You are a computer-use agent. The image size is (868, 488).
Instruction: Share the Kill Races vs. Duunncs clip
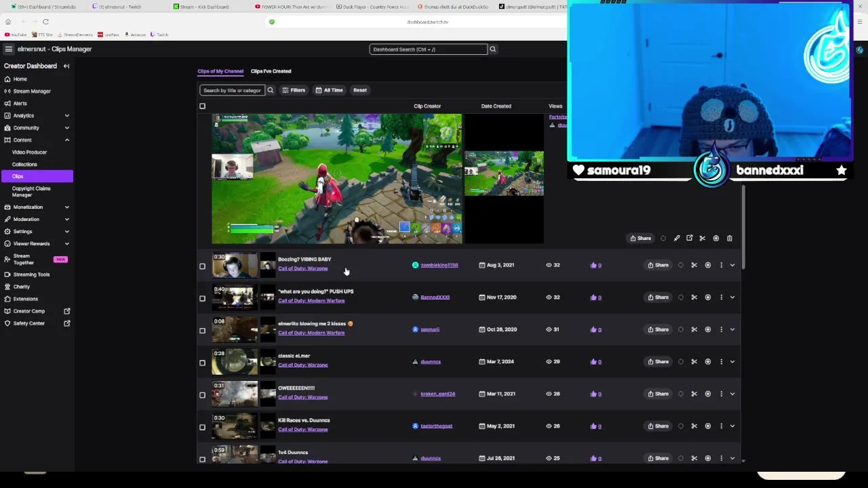tap(658, 426)
